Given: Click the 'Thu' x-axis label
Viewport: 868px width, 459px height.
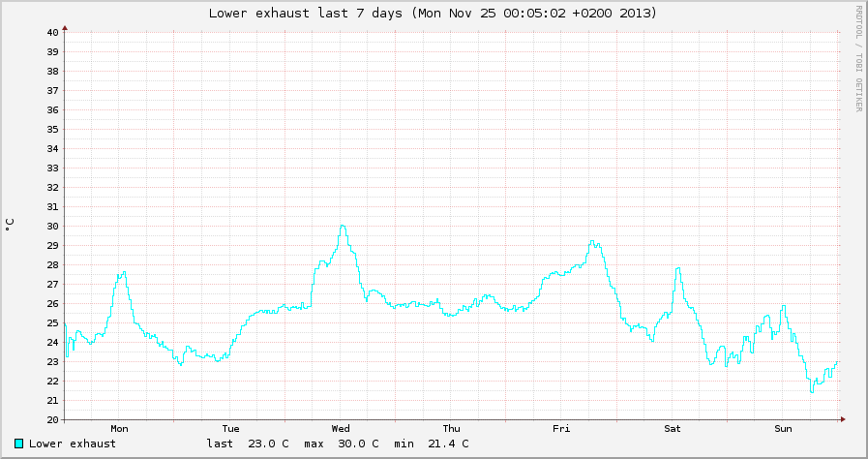Looking at the screenshot, I should pos(451,429).
